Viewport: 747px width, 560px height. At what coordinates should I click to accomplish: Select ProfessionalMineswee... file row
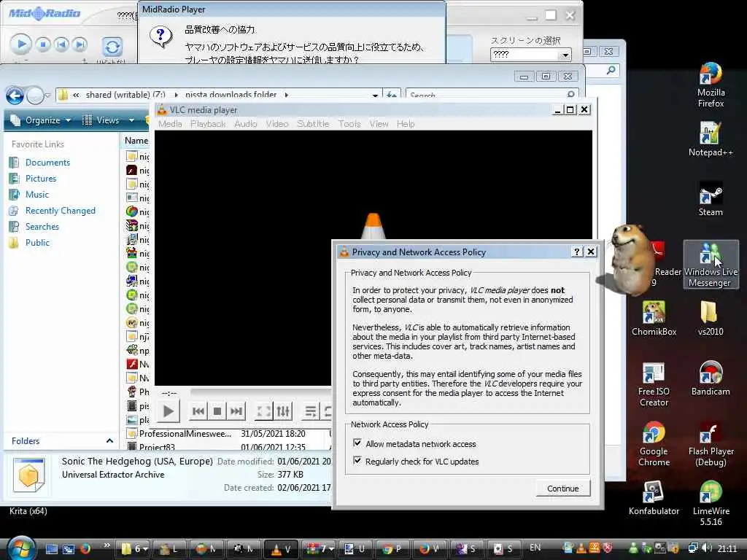click(x=228, y=434)
